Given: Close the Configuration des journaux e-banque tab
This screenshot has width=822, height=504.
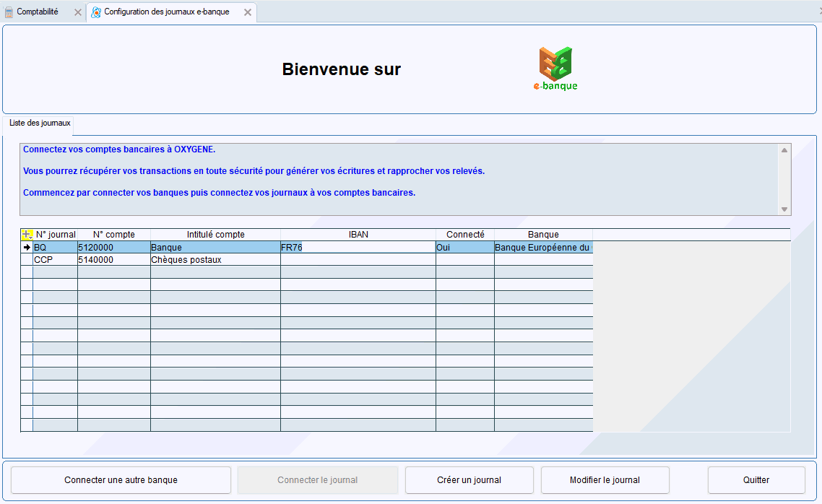Looking at the screenshot, I should pos(248,12).
